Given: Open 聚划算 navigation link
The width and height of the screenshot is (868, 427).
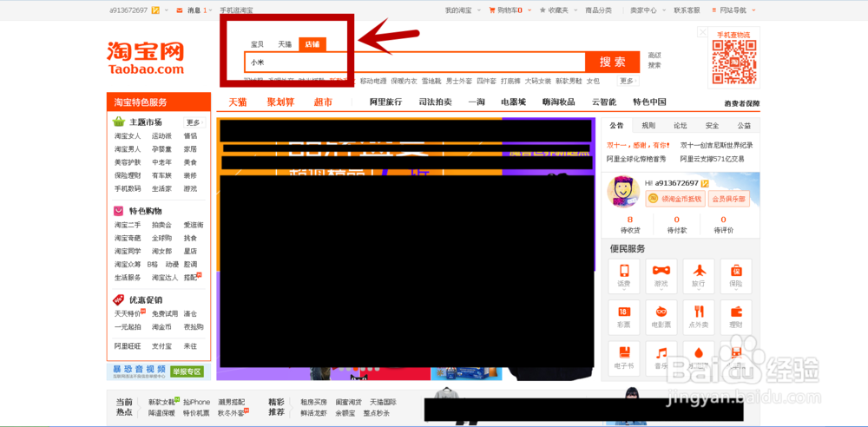Looking at the screenshot, I should click(x=280, y=102).
